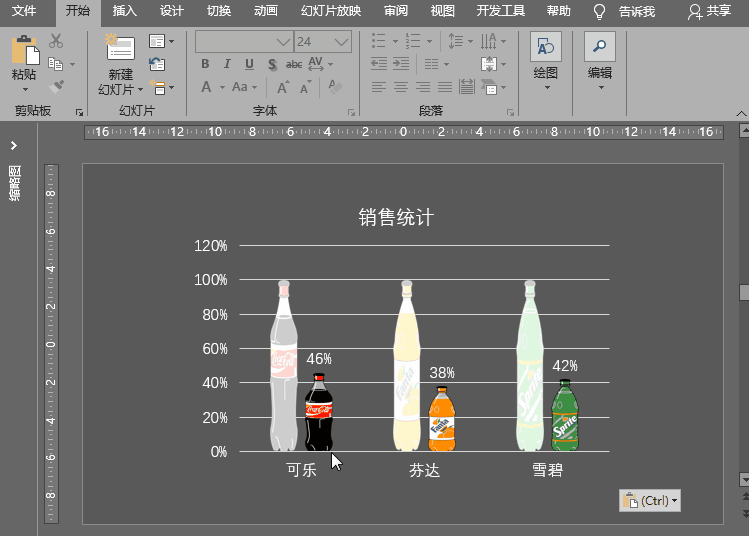Screen dimensions: 749x536
Task: Open the 文件 File tab
Action: click(x=24, y=11)
